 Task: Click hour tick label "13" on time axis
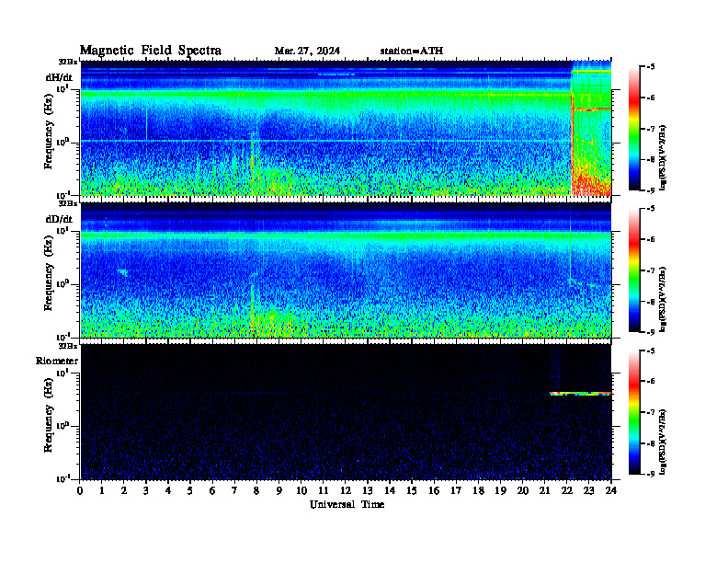(368, 490)
